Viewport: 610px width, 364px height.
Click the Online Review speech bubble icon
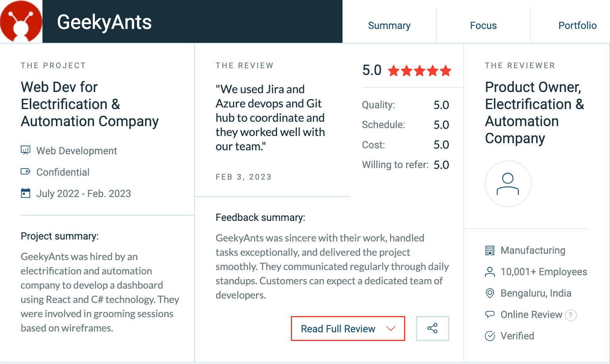(x=490, y=314)
